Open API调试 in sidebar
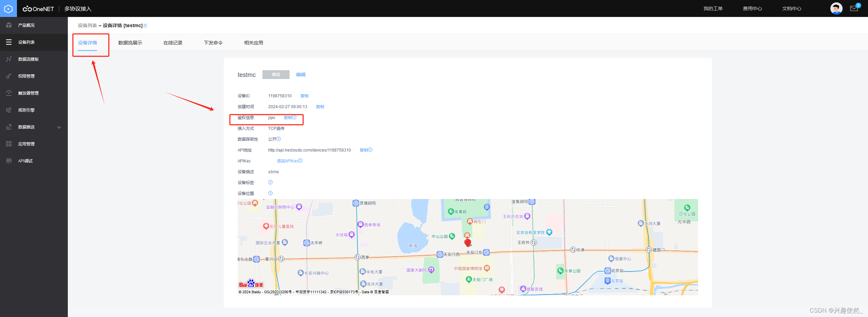 [25, 161]
